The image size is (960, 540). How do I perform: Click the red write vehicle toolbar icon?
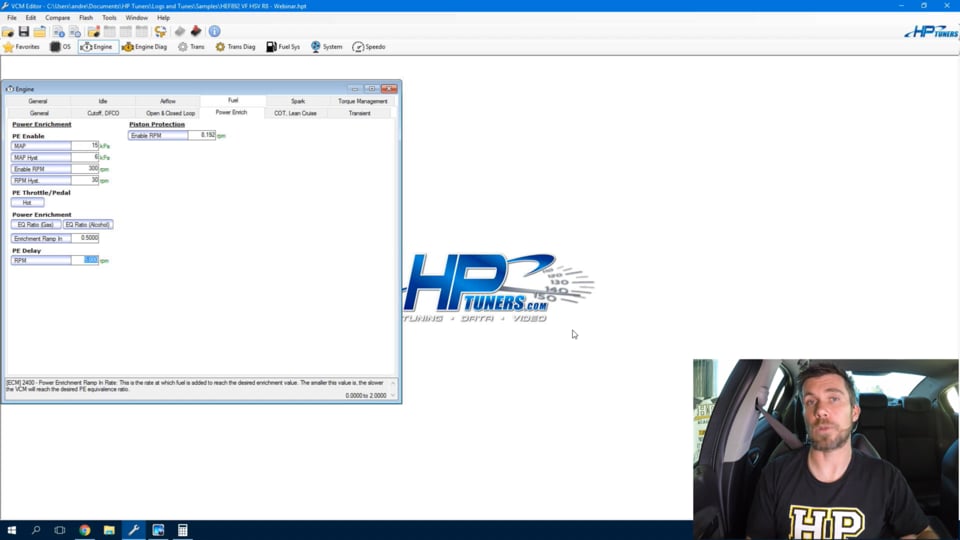(196, 31)
